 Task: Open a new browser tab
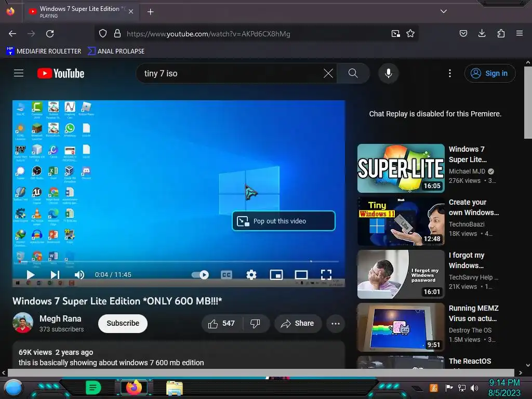[x=150, y=12]
